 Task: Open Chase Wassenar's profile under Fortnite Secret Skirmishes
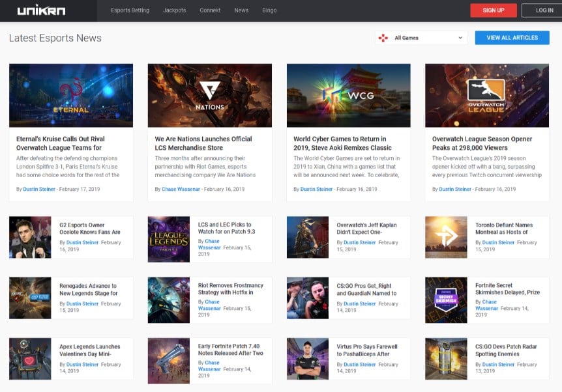coord(486,305)
